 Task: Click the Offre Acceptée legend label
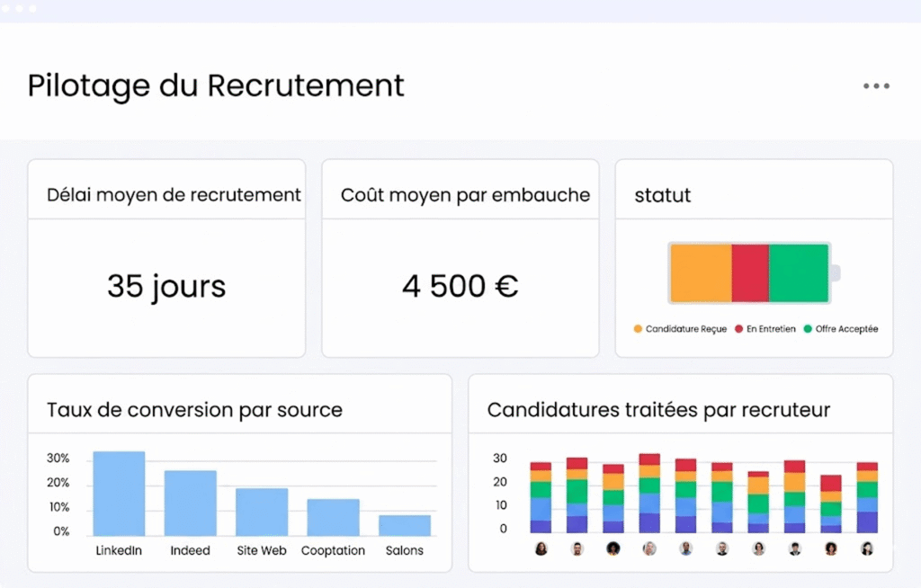pyautogui.click(x=846, y=329)
